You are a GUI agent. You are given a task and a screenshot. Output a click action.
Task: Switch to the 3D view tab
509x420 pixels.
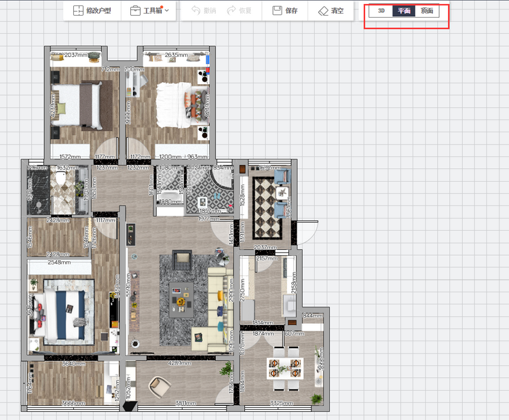click(x=381, y=11)
